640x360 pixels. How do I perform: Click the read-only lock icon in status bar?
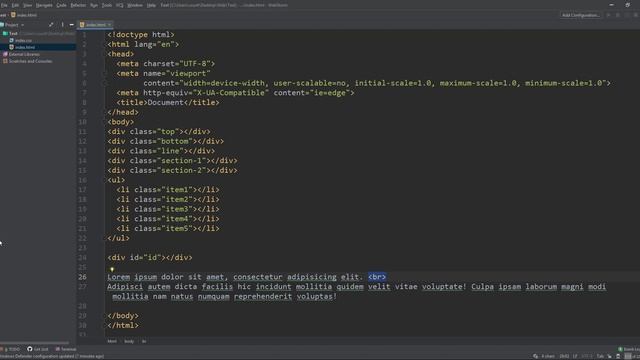619,356
